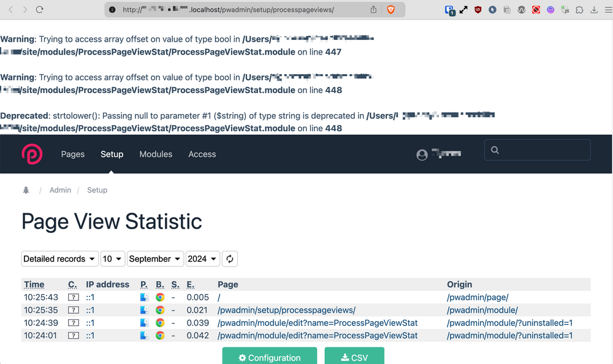Open the browser extensions puzzle icon
Viewport: 613px width, 364px height.
pyautogui.click(x=579, y=10)
